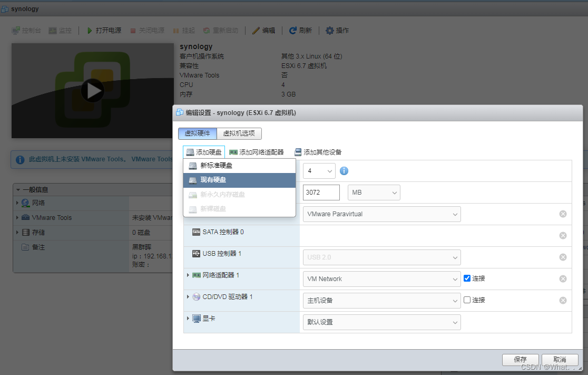Click the 挂起 suspend button
588x375 pixels.
click(184, 31)
